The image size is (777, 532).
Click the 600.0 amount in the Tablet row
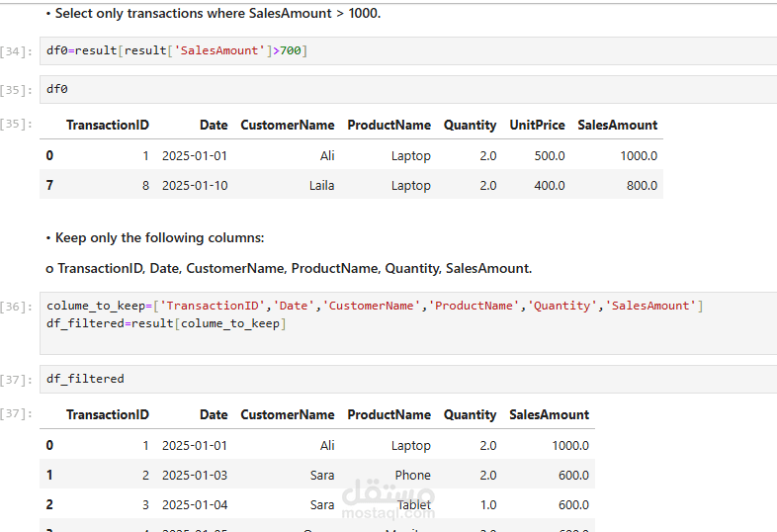573,504
